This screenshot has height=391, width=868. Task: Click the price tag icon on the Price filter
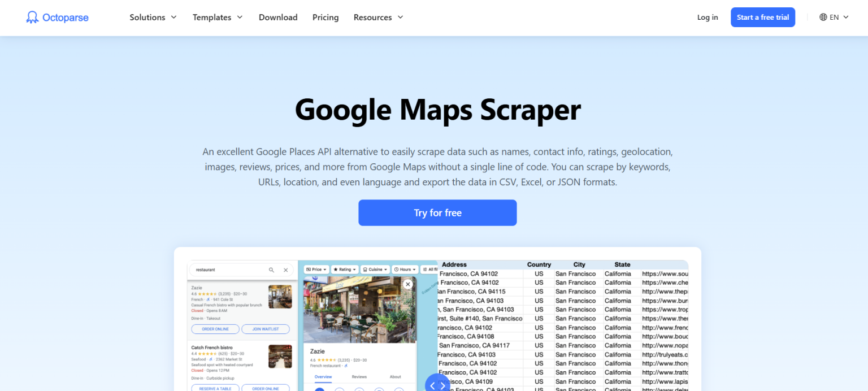click(309, 270)
